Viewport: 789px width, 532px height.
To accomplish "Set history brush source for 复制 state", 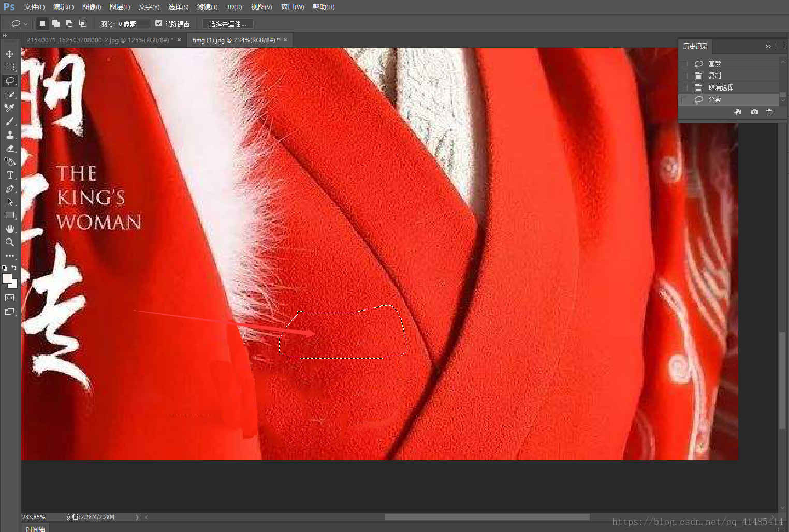I will point(684,76).
